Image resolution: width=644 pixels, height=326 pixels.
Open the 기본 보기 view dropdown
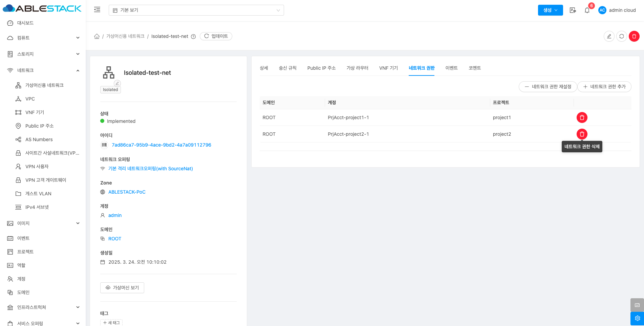click(x=196, y=10)
